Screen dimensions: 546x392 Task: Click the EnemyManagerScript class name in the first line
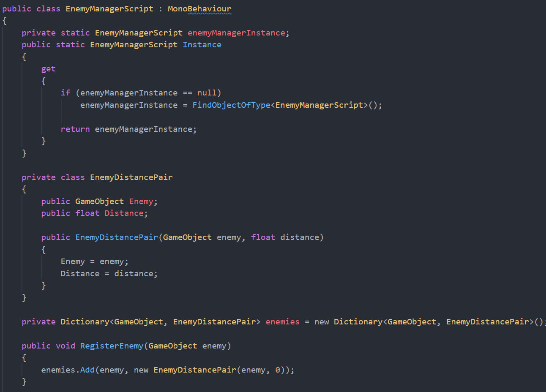click(x=109, y=9)
